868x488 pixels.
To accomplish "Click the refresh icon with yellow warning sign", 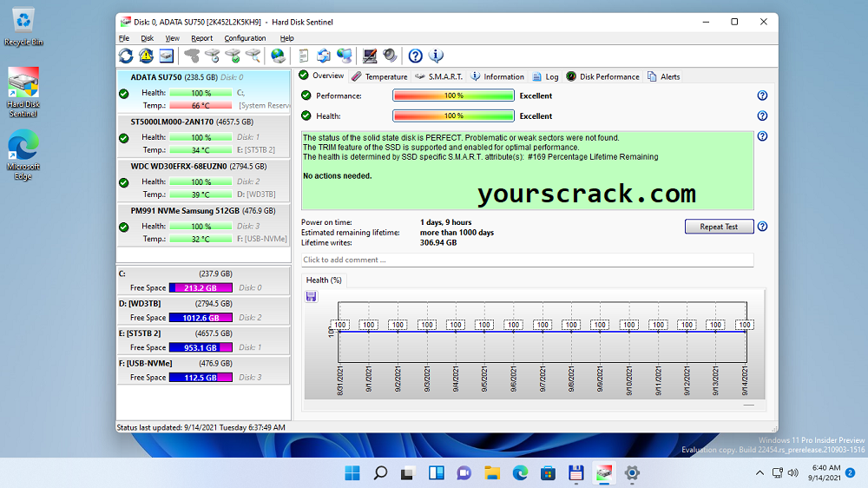I will [x=146, y=56].
